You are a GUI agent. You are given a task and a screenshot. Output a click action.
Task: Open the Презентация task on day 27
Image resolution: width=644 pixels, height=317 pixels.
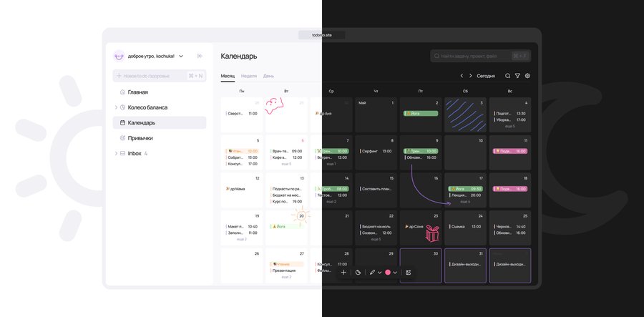[284, 270]
